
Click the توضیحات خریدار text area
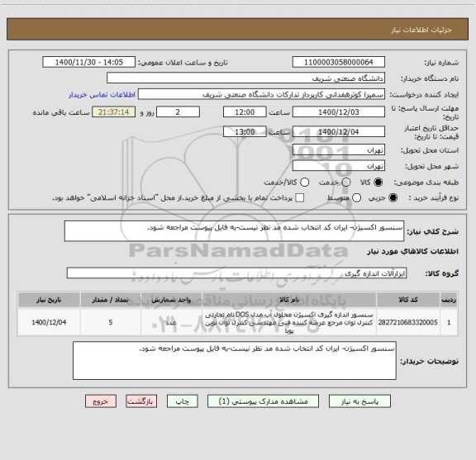[x=235, y=360]
